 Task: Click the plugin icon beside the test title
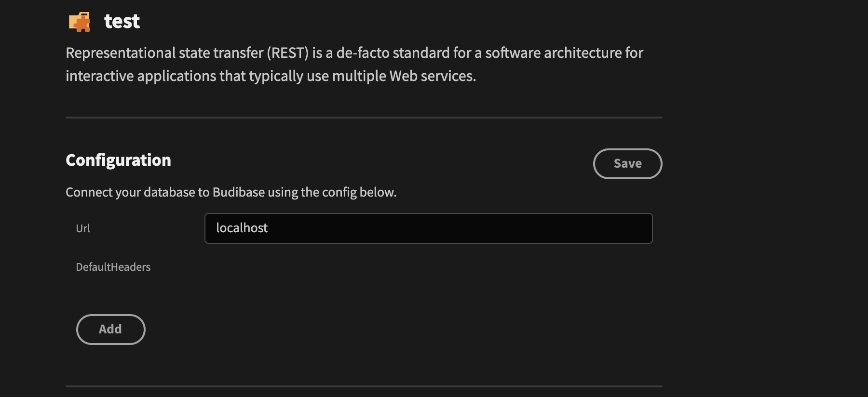[x=79, y=21]
